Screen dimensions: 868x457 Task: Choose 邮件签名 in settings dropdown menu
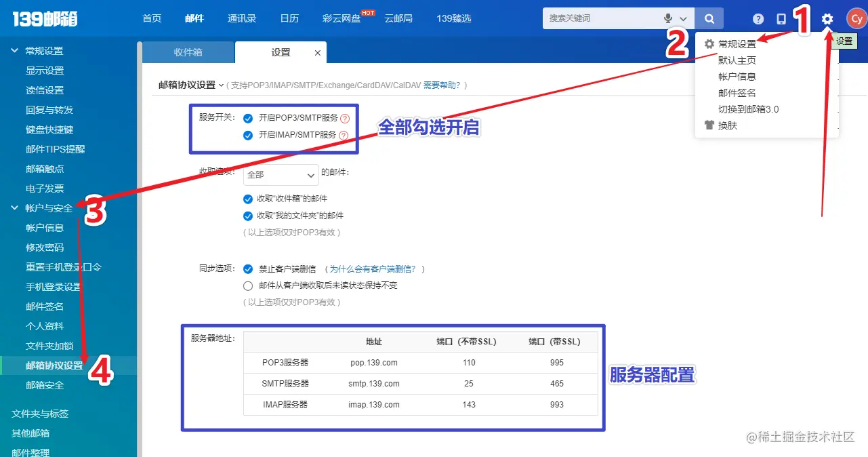coord(737,93)
